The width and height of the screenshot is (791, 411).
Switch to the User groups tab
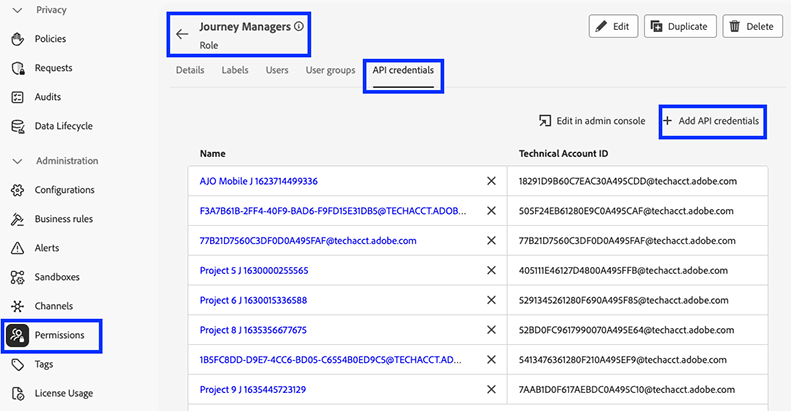pyautogui.click(x=330, y=70)
